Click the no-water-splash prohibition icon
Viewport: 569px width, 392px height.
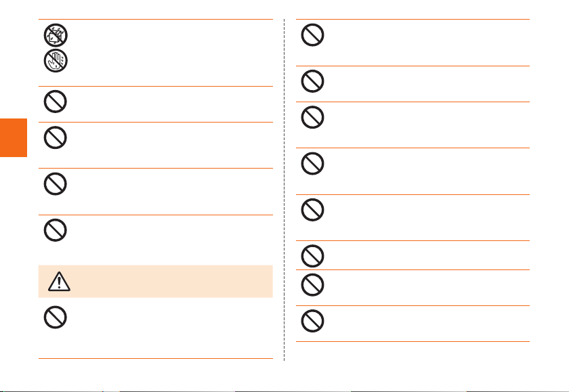(56, 35)
